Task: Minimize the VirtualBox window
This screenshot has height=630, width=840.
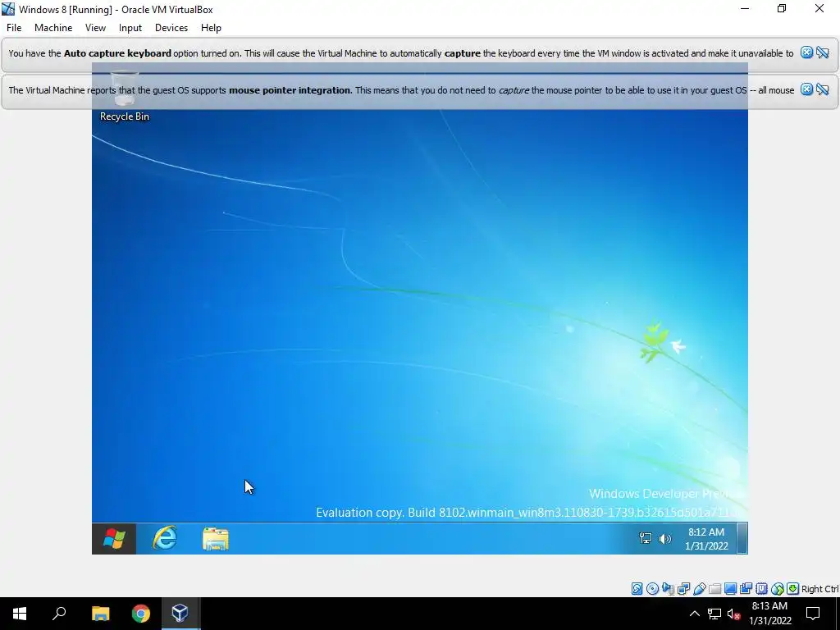Action: pyautogui.click(x=745, y=9)
